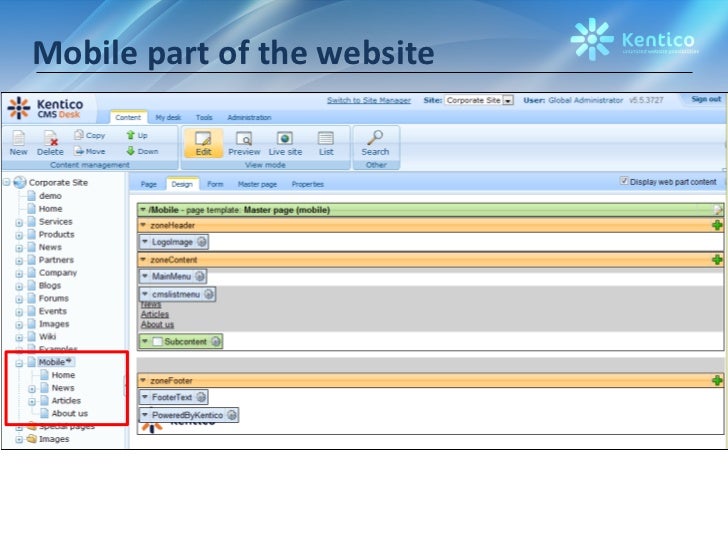Open the Live site view mode
Screen dimensions: 728x546
point(285,143)
